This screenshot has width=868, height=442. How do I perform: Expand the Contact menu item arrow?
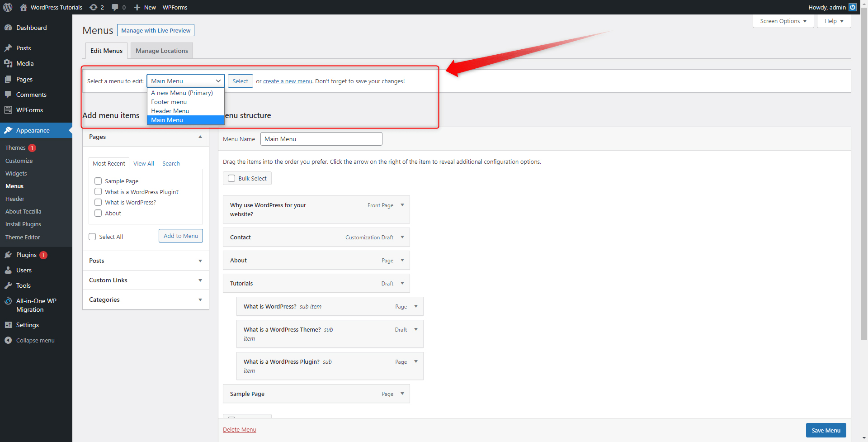(402, 237)
